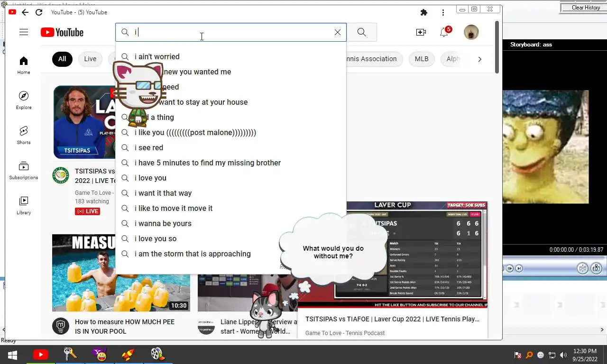Viewport: 607px width, 364px height.
Task: Open the Create video camera icon
Action: (x=421, y=32)
